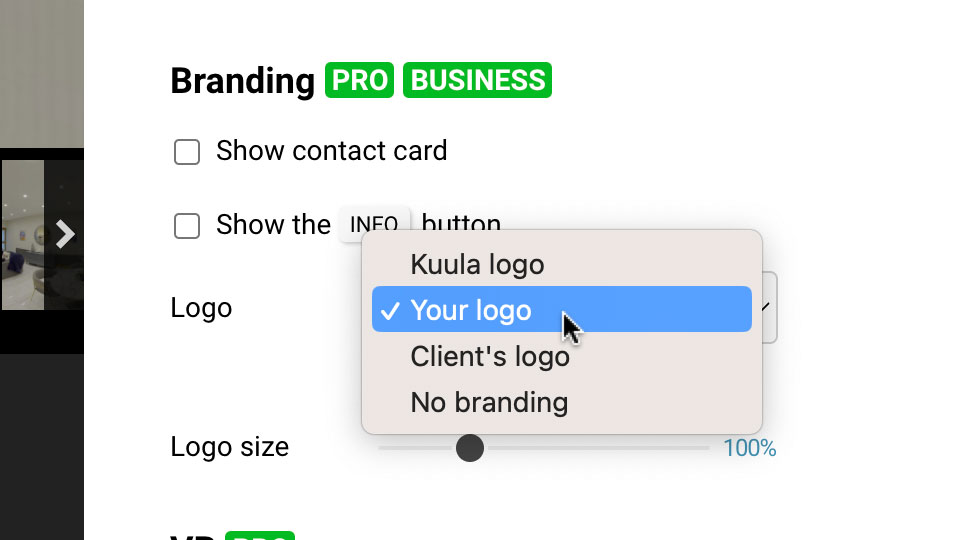
Task: Enable the Show contact card checkbox
Action: click(x=187, y=152)
